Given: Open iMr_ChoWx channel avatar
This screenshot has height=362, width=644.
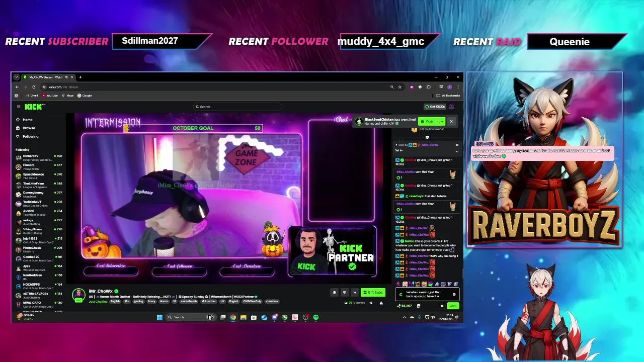Looking at the screenshot, I should (x=78, y=295).
